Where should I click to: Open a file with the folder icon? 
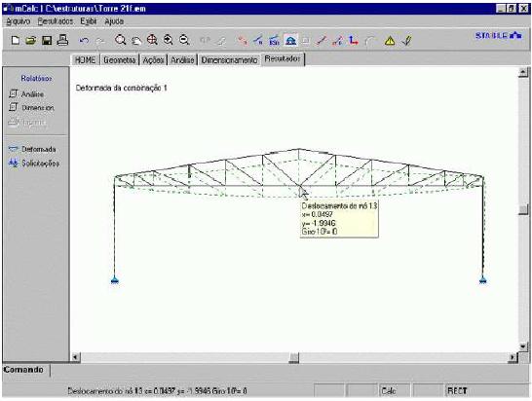[x=30, y=40]
